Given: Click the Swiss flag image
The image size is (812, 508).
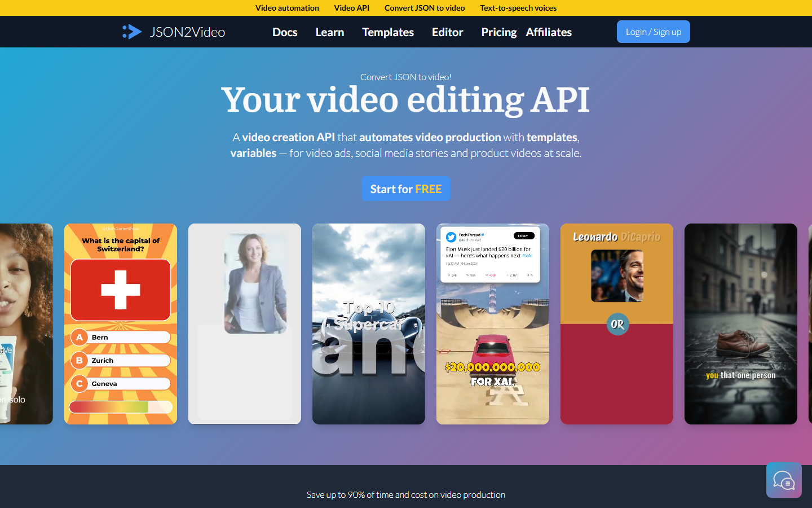Looking at the screenshot, I should [x=121, y=290].
